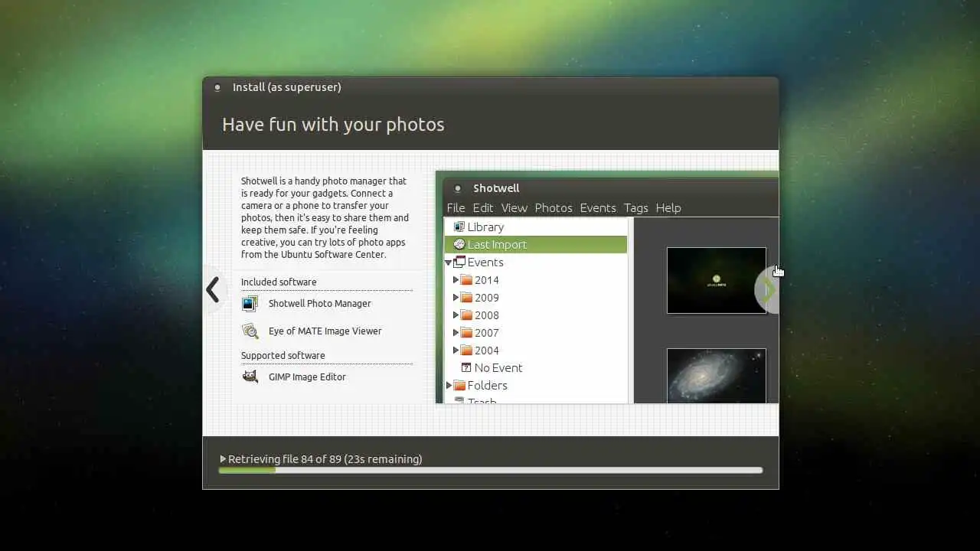
Task: Open the File menu in Shotwell
Action: [x=456, y=208]
